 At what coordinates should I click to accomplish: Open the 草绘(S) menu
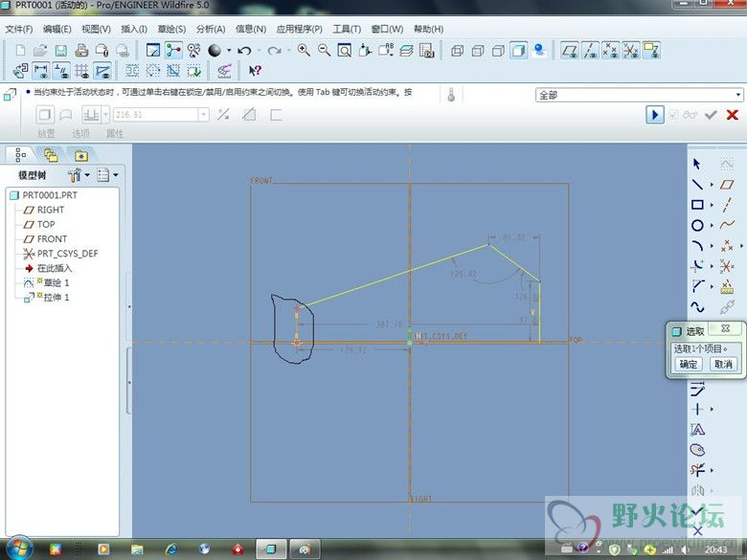click(x=172, y=29)
